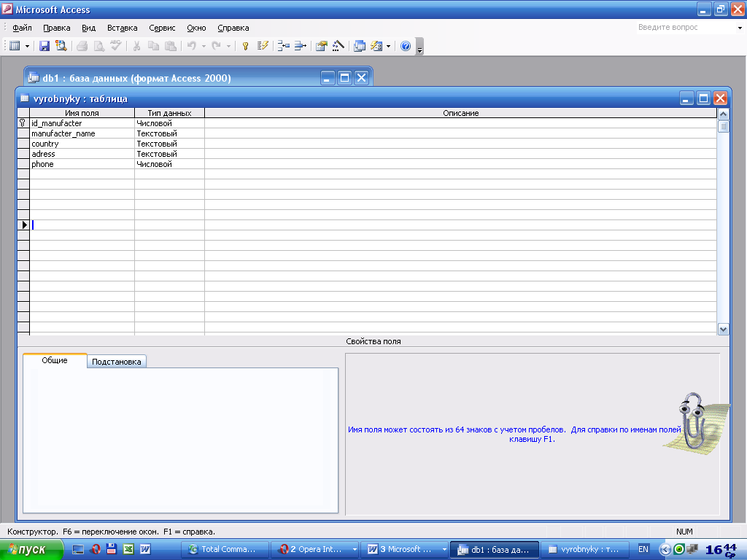Click the 'Имя поля' column header
The image size is (747, 560).
[x=82, y=113]
